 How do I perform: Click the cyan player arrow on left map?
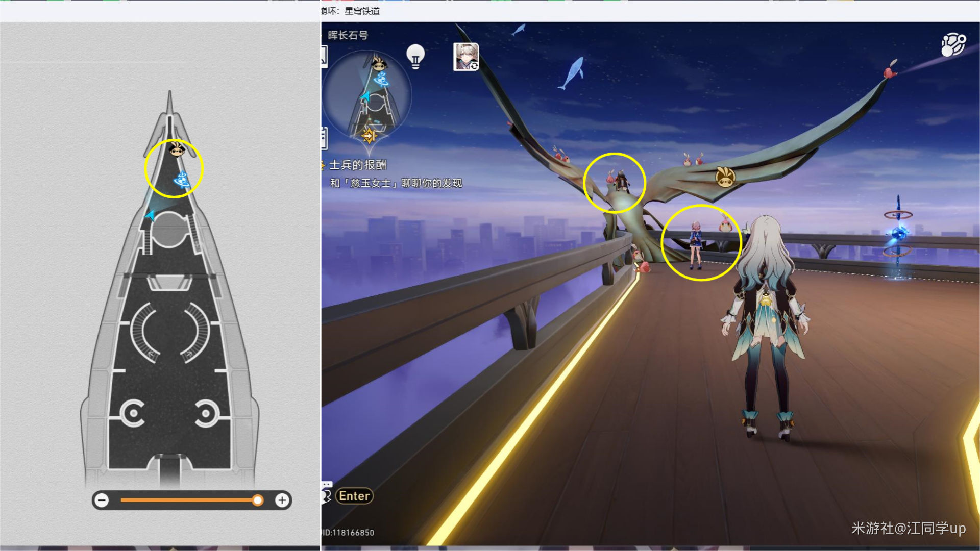pyautogui.click(x=150, y=215)
